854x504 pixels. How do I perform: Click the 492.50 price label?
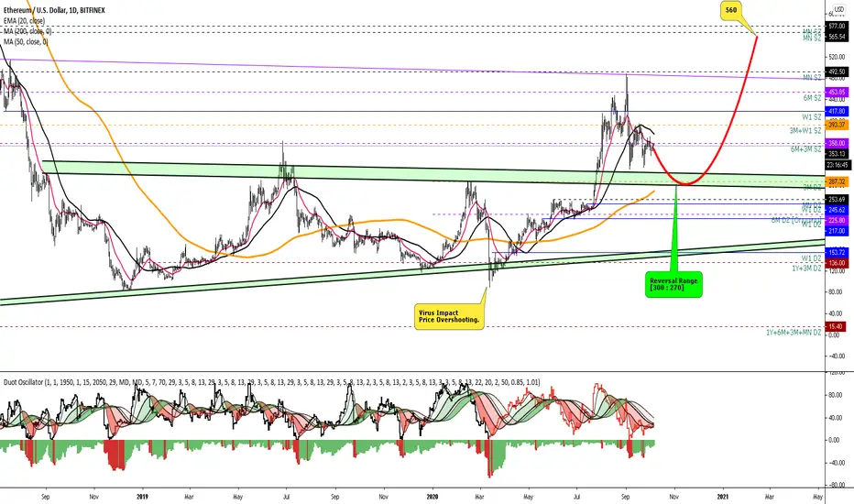coord(836,71)
